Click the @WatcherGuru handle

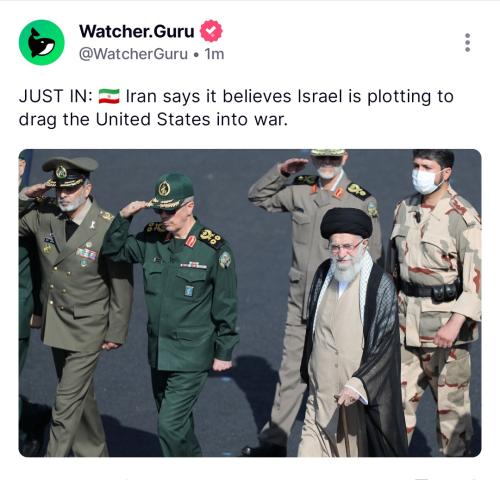pos(133,54)
